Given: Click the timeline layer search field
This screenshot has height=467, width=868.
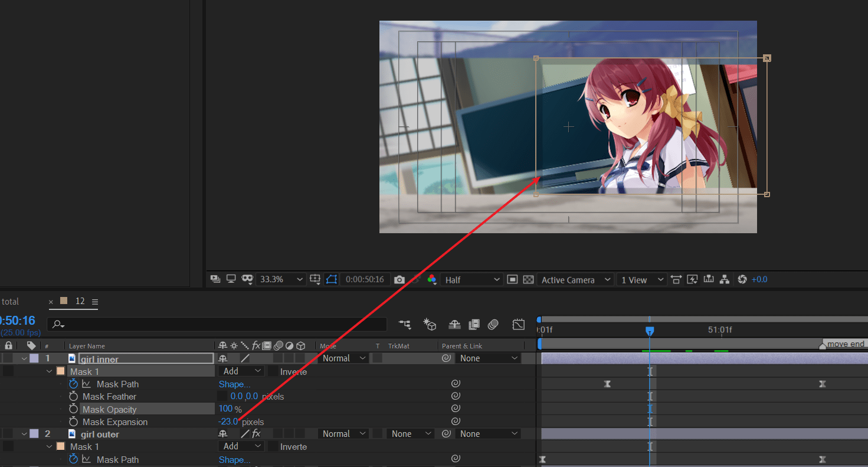Looking at the screenshot, I should [x=218, y=324].
